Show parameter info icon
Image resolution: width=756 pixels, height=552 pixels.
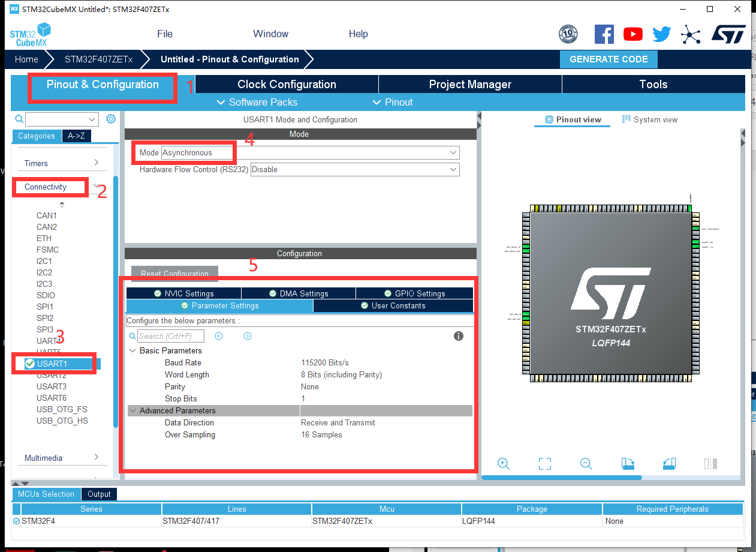459,336
